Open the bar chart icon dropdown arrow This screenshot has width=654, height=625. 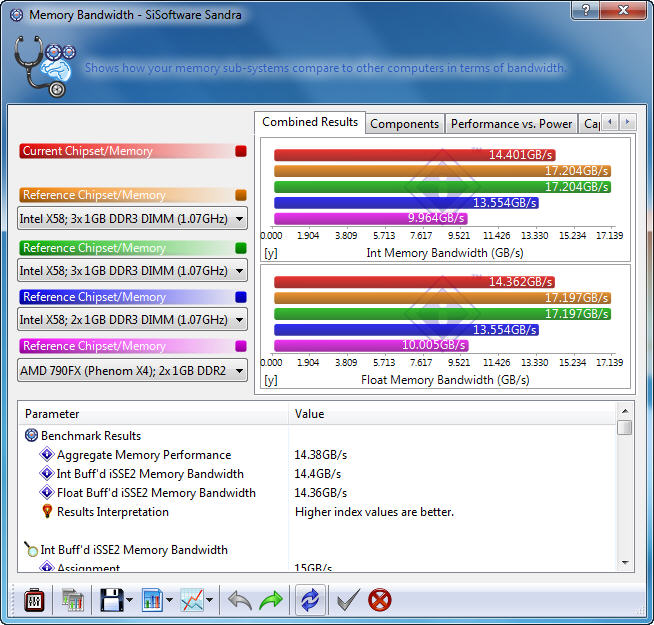(169, 600)
